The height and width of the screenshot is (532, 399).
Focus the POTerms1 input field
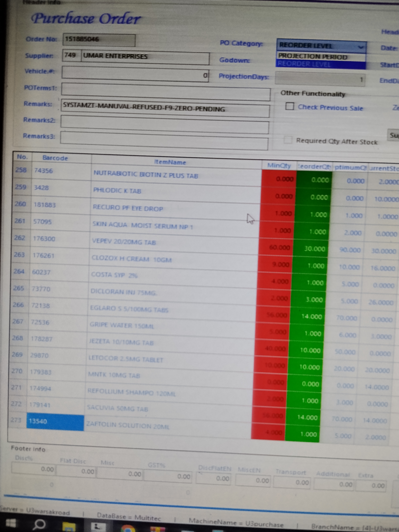pyautogui.click(x=166, y=92)
